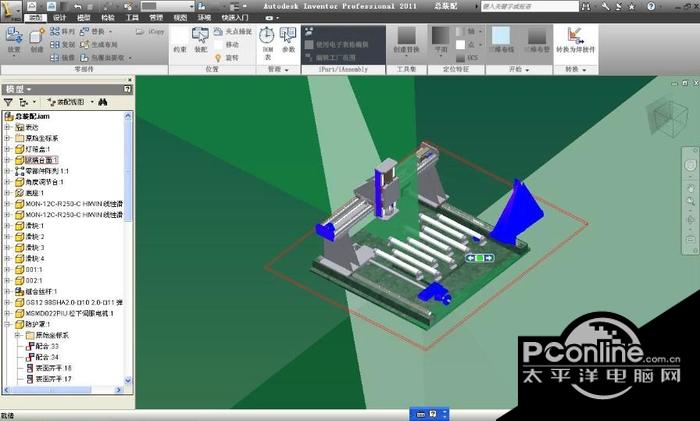Collapse the 防护罩:1 tree node
This screenshot has width=700, height=421.
[7, 324]
